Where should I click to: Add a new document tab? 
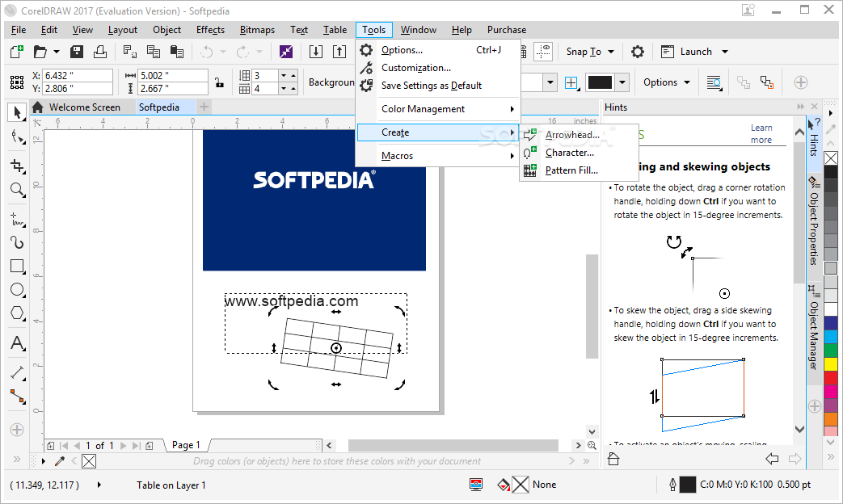204,107
